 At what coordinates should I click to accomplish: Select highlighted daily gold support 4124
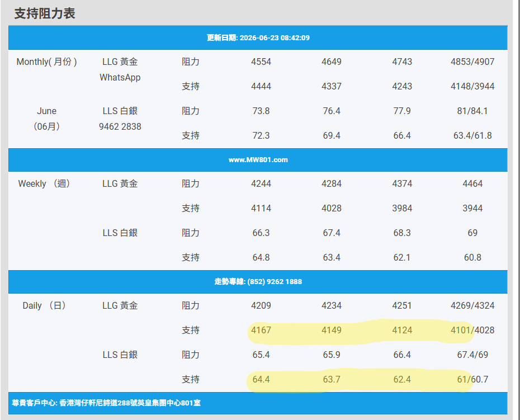(402, 330)
